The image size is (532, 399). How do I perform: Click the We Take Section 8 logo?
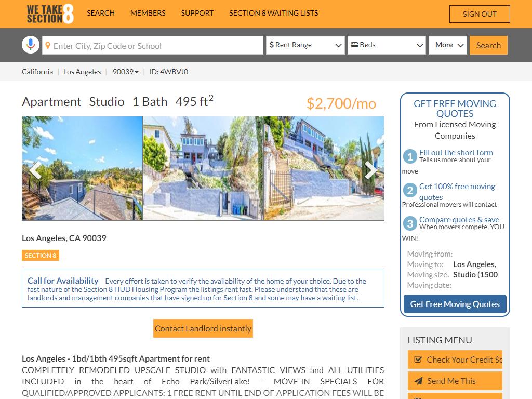(x=50, y=14)
